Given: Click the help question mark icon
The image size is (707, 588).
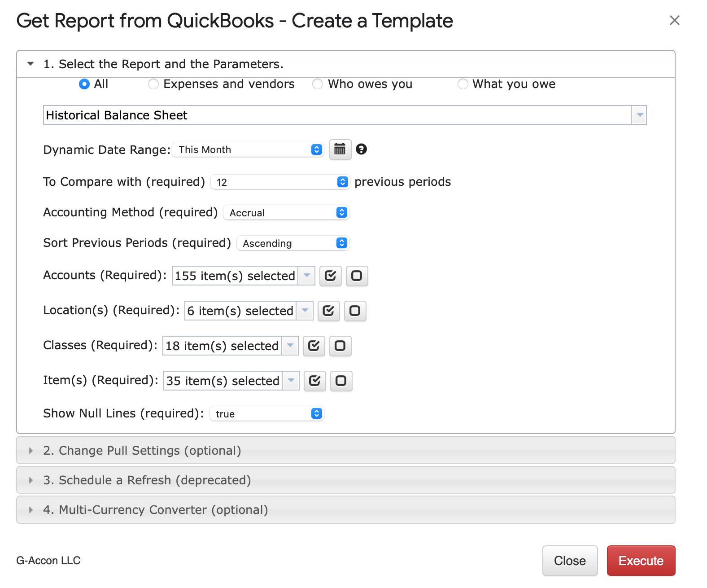Looking at the screenshot, I should click(x=361, y=149).
